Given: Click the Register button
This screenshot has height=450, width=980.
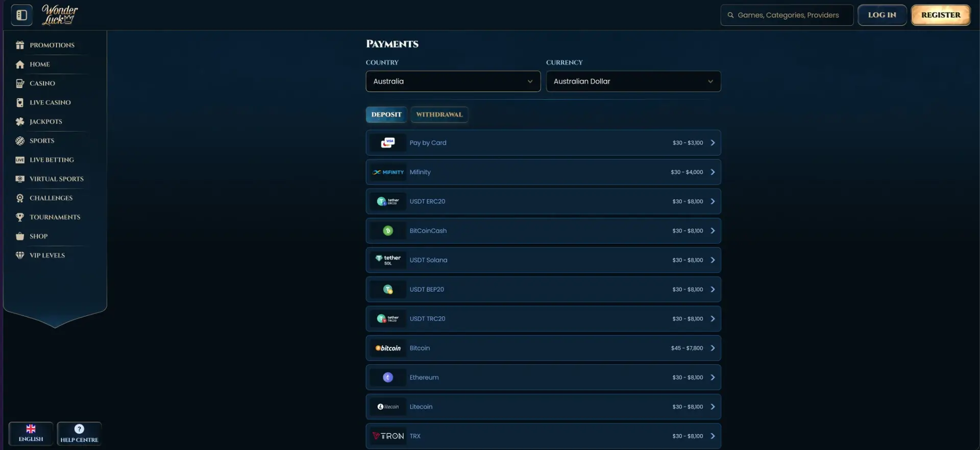Looking at the screenshot, I should 941,15.
